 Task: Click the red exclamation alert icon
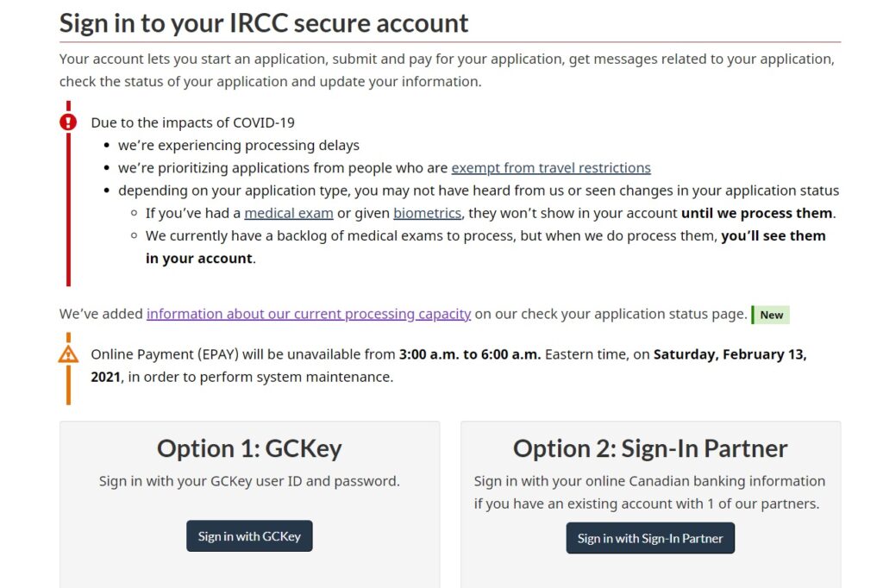68,122
